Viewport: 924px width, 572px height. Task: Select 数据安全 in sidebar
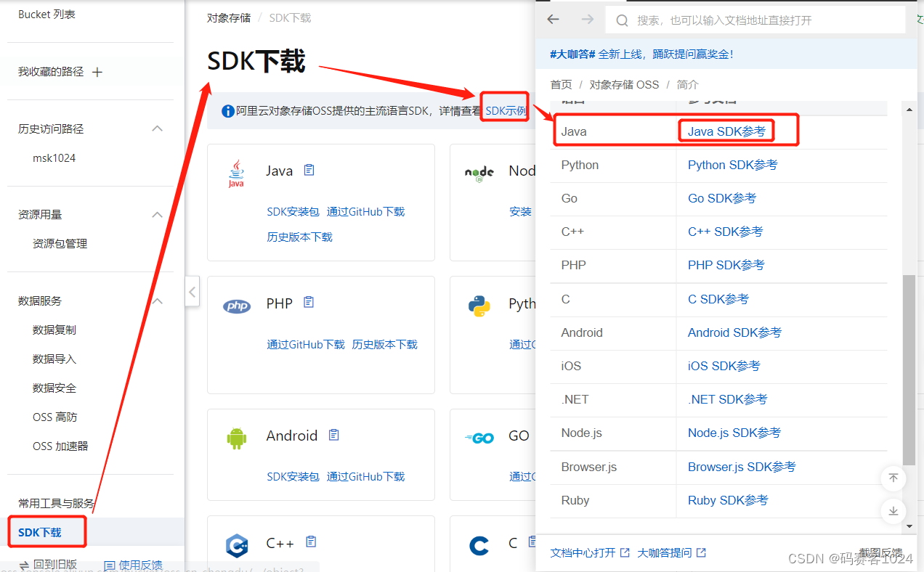pyautogui.click(x=54, y=388)
